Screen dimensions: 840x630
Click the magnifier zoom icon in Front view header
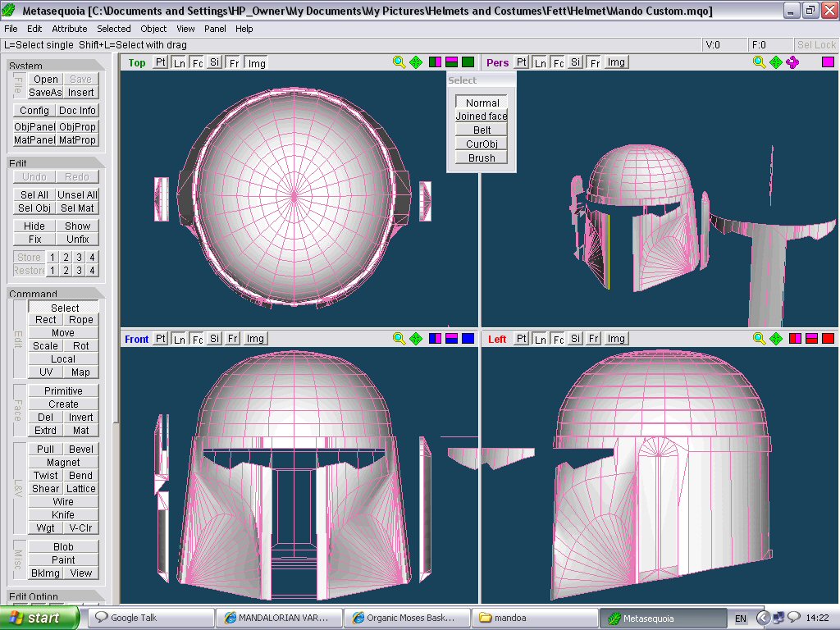coord(399,339)
